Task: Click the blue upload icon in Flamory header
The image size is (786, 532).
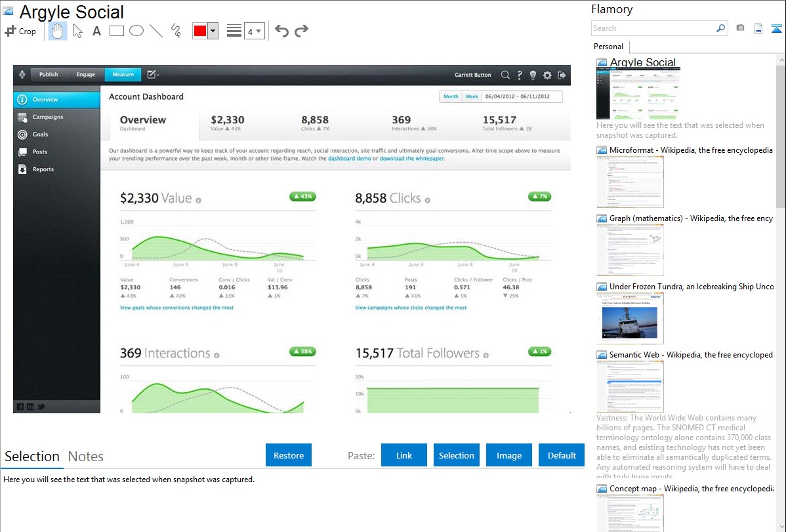Action: (x=776, y=28)
